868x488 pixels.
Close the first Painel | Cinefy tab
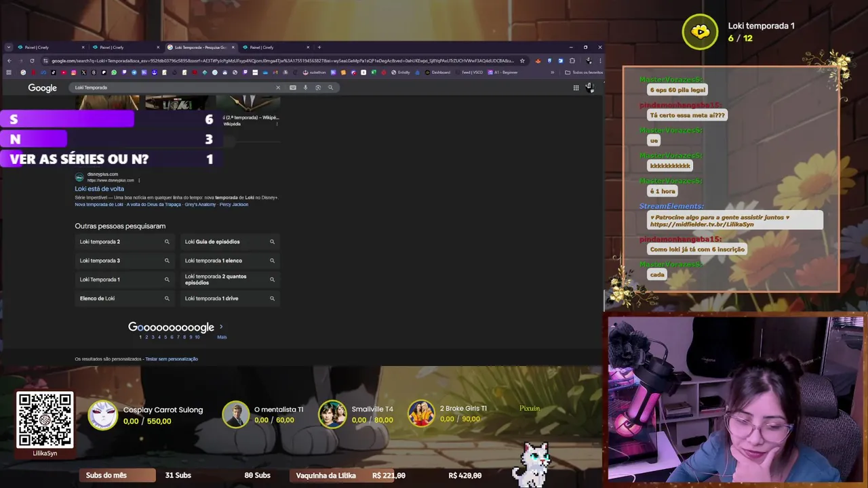click(83, 47)
